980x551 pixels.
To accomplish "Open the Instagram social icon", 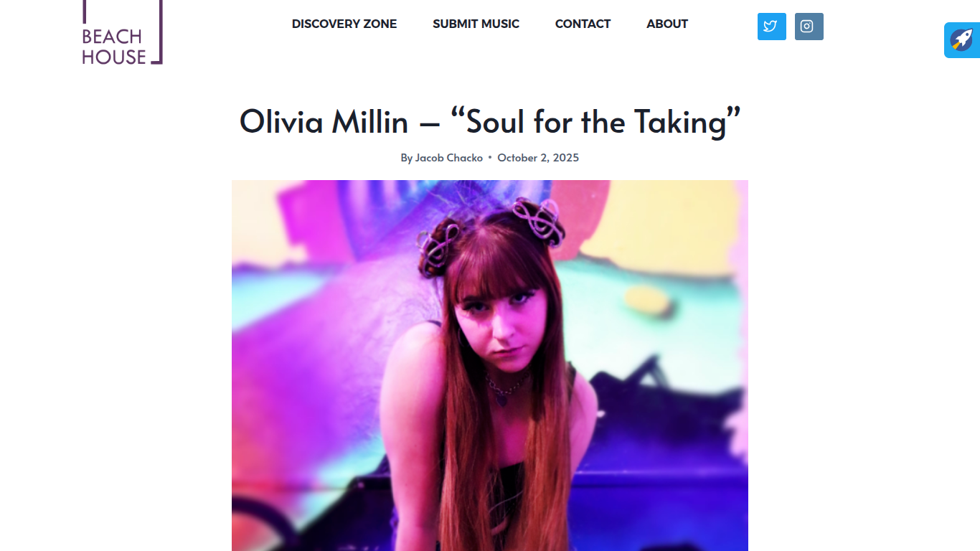I will coord(809,27).
